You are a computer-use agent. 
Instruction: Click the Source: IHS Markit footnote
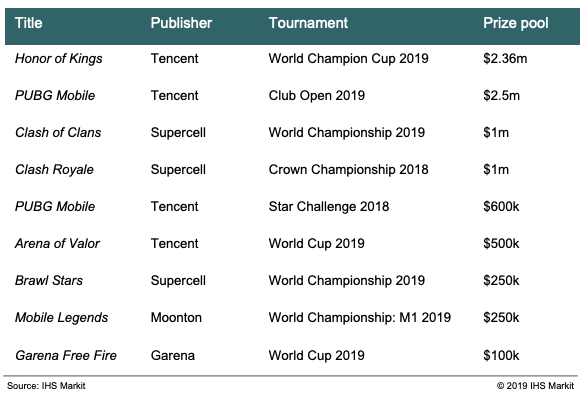pyautogui.click(x=46, y=386)
